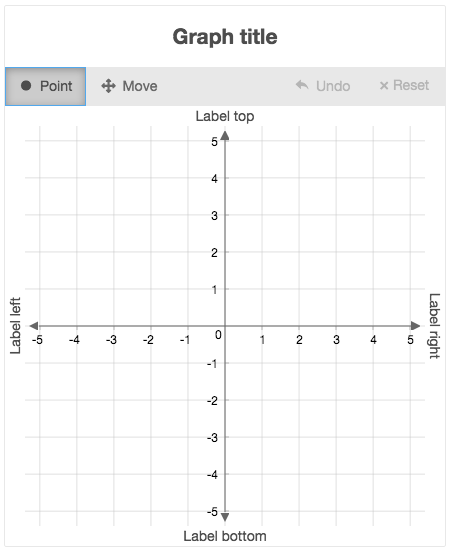
Task: Click the downward arrowhead on y-axis
Action: coord(225,517)
